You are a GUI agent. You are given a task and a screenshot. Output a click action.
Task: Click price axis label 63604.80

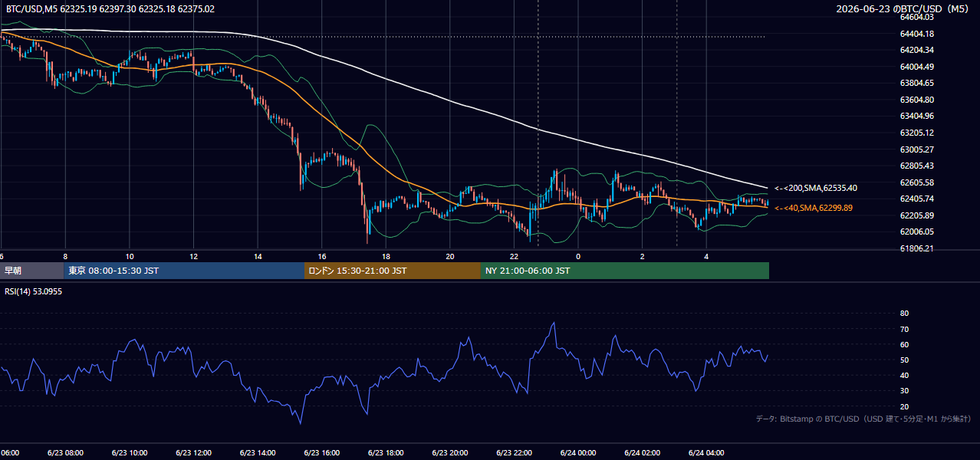click(x=916, y=100)
